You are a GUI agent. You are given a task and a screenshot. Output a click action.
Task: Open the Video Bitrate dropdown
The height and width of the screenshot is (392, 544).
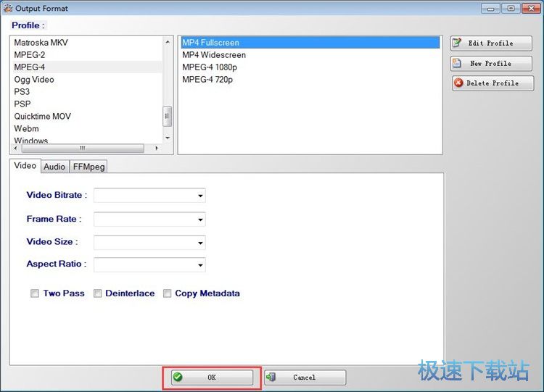coord(200,196)
